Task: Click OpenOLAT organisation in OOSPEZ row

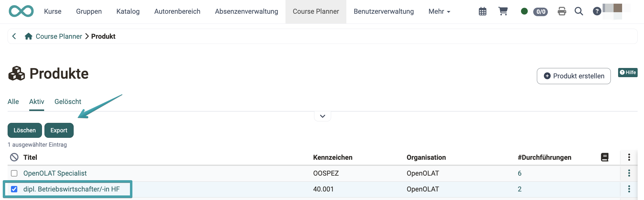Action: [423, 173]
